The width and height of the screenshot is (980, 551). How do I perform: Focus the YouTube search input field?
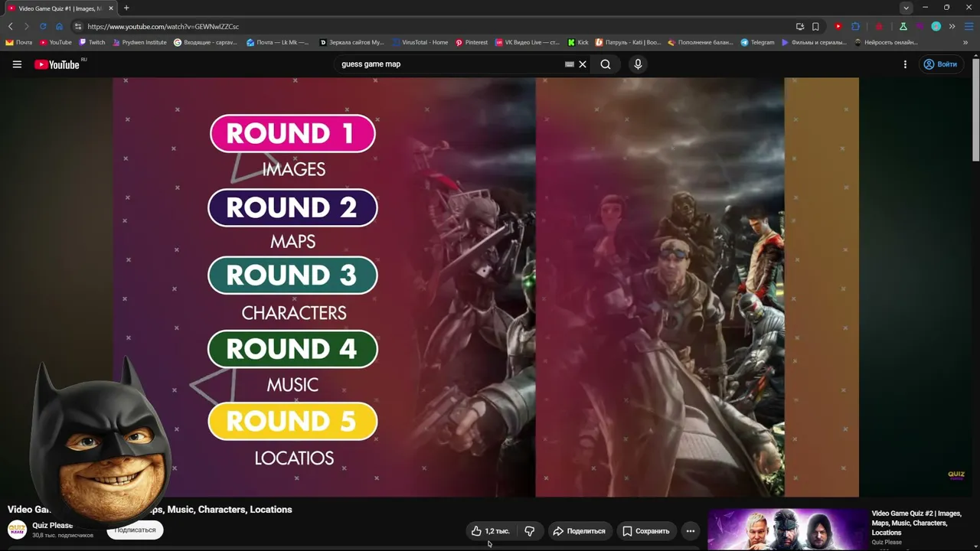450,64
